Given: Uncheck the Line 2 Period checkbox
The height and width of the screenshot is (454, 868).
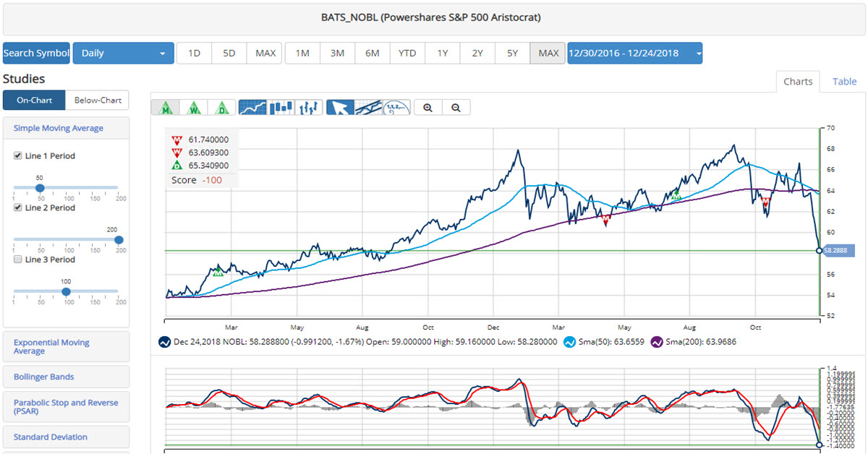Looking at the screenshot, I should click(18, 208).
